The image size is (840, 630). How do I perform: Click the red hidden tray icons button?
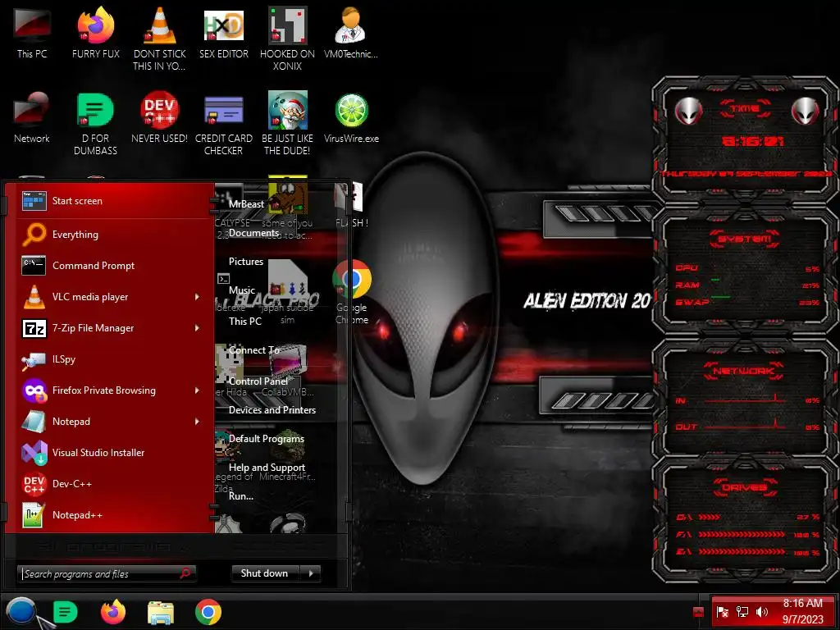click(x=698, y=612)
